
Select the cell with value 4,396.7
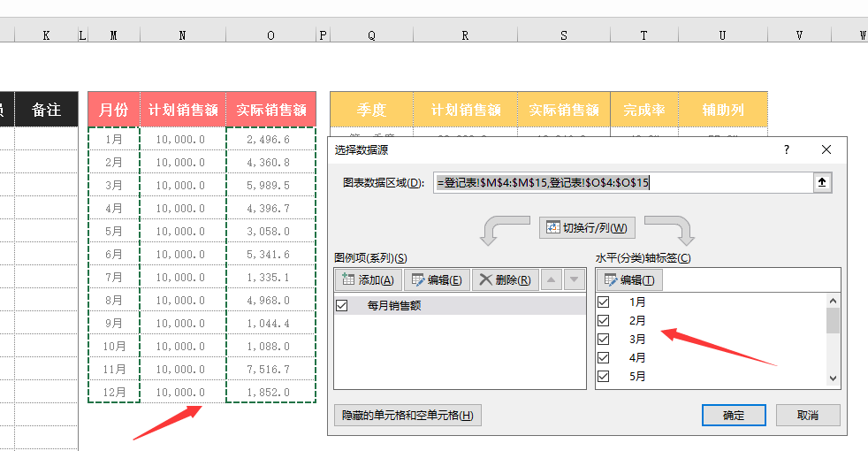[x=270, y=209]
